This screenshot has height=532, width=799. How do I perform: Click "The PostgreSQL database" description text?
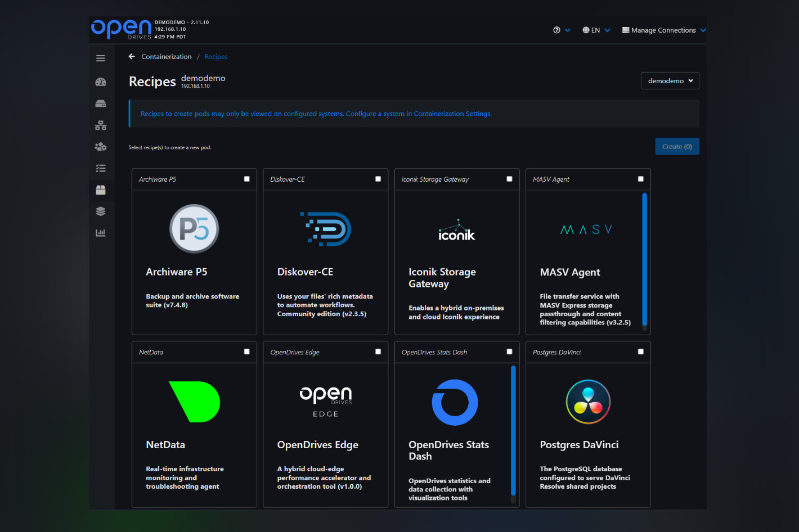[x=585, y=477]
